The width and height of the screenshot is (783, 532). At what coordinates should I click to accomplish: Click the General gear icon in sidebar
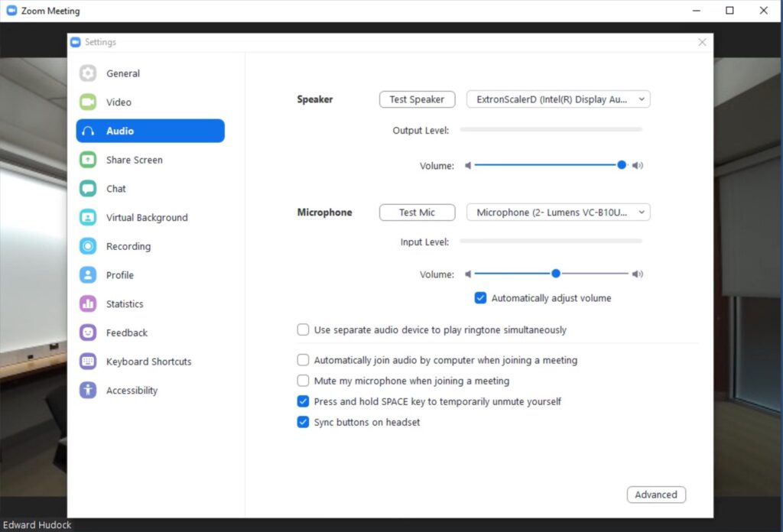[x=88, y=73]
